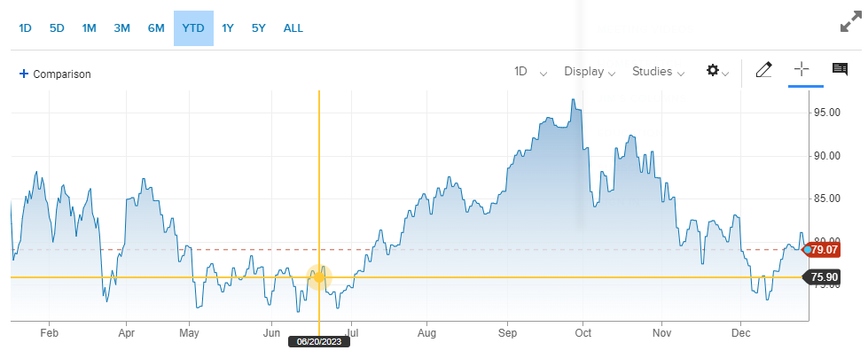
Task: Select the YTD range tab
Action: [x=193, y=28]
